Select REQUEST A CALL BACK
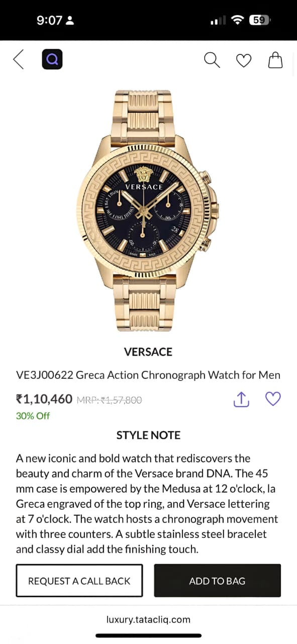This screenshot has height=644, width=297. [79, 581]
